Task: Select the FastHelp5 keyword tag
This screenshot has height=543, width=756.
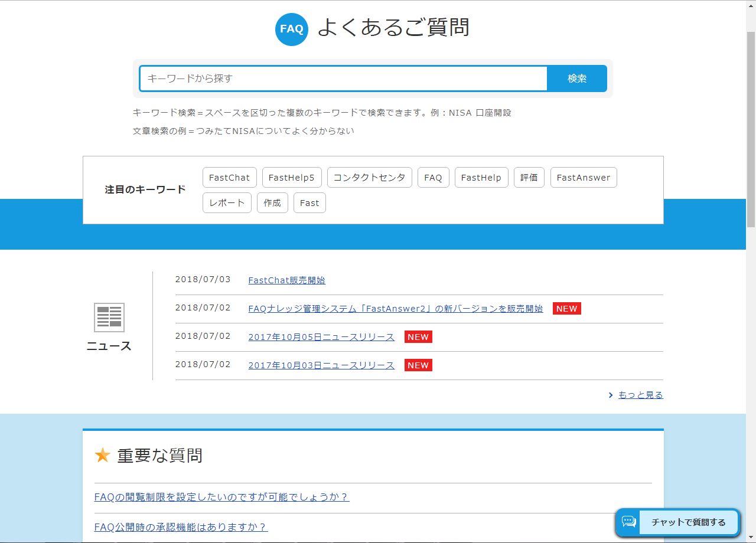Action: coord(292,178)
